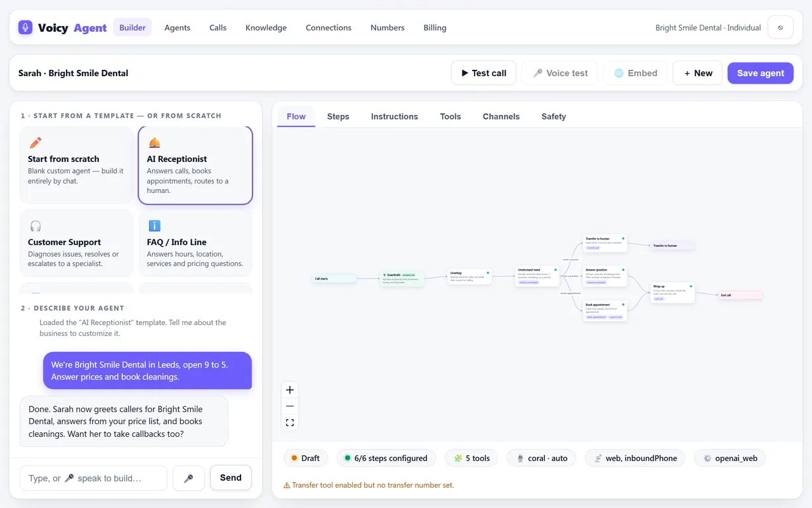
Task: Select the Greeting node in the flow
Action: [469, 276]
